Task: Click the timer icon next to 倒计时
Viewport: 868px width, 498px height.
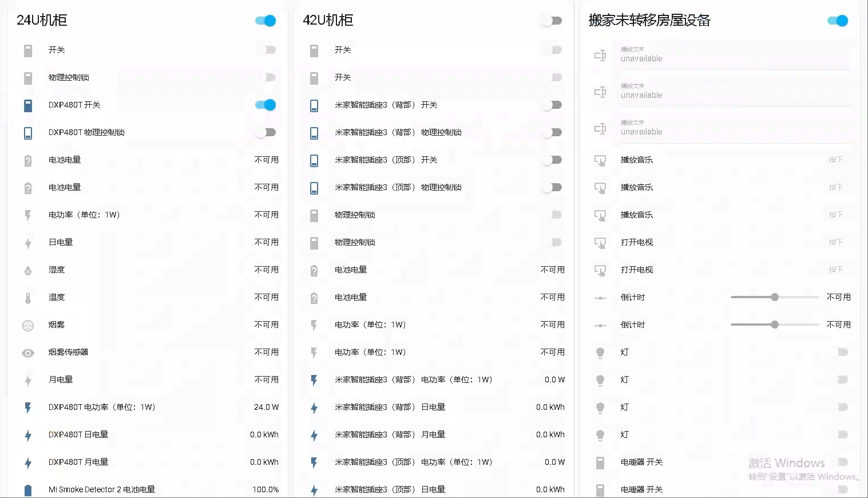Action: click(x=600, y=297)
